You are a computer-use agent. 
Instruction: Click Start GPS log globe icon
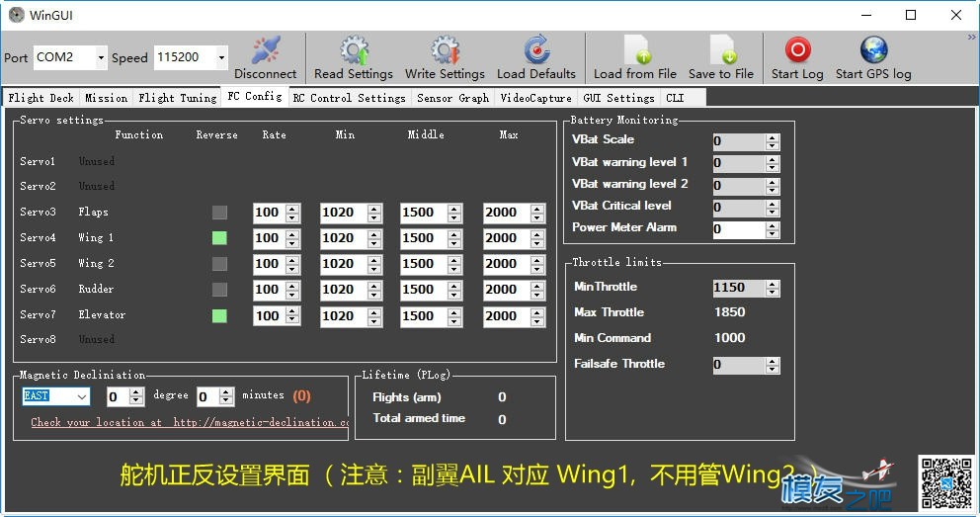(873, 50)
